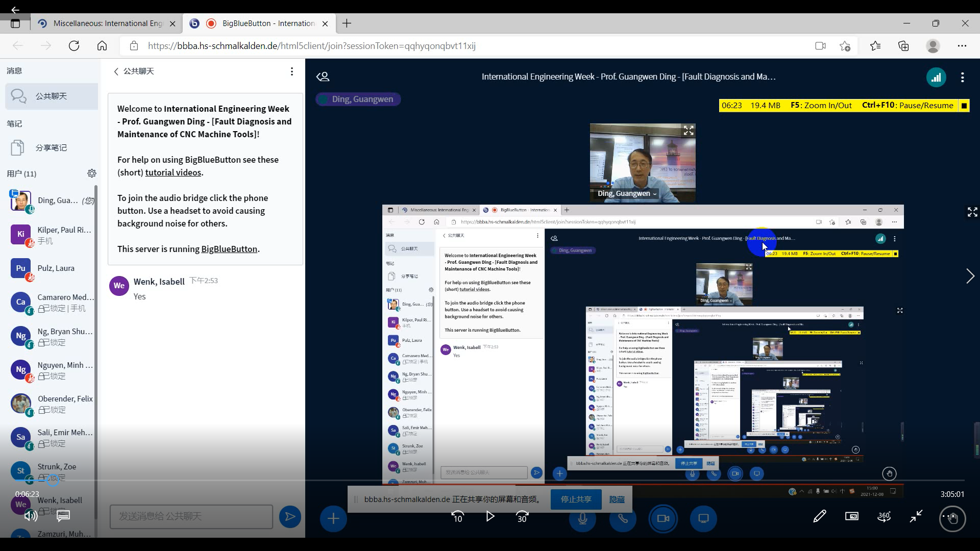Click the video progress bar timeline

click(x=490, y=480)
